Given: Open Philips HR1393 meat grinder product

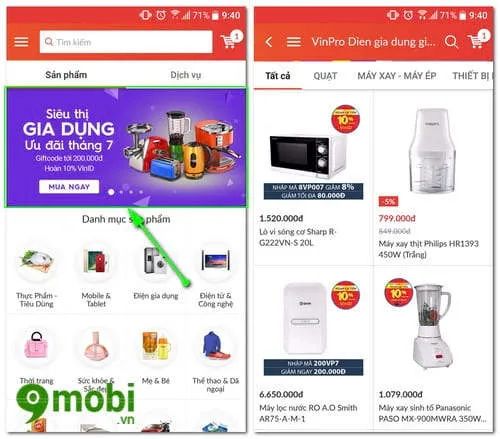Looking at the screenshot, I should (x=432, y=180).
